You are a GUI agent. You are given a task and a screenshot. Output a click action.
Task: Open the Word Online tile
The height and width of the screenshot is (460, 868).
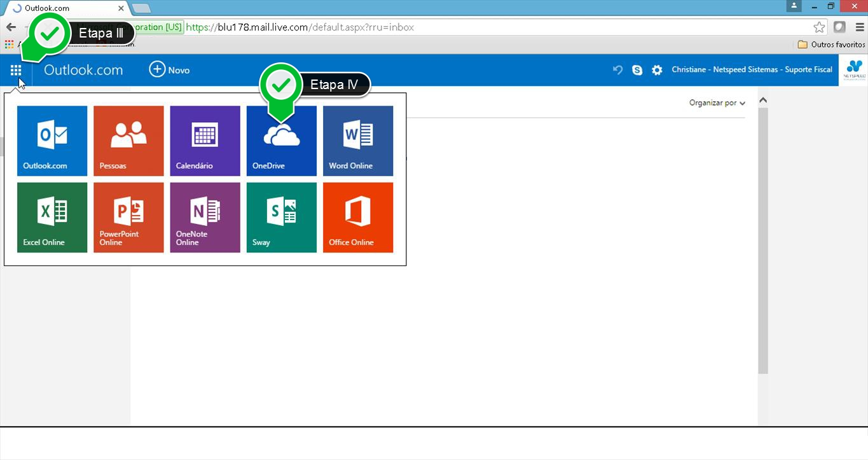tap(358, 141)
